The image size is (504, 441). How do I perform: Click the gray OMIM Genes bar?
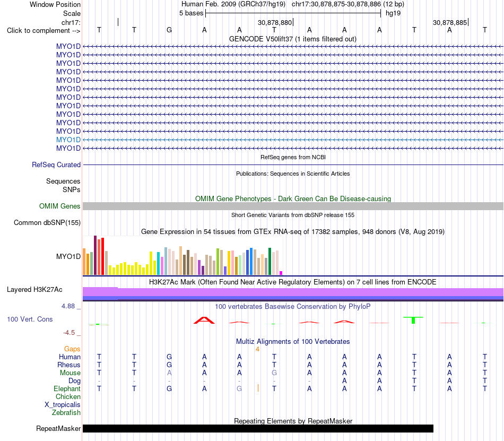[x=293, y=206]
